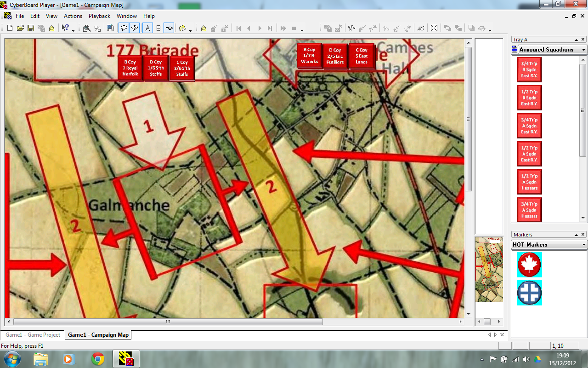
Task: Click the magnifier zoom icon in toolbar
Action: [86, 29]
